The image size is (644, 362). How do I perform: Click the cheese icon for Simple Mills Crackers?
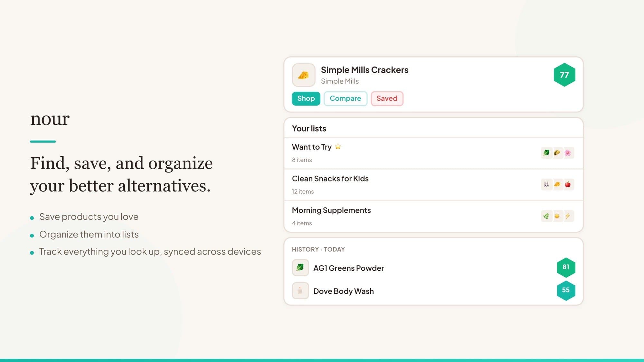(303, 75)
